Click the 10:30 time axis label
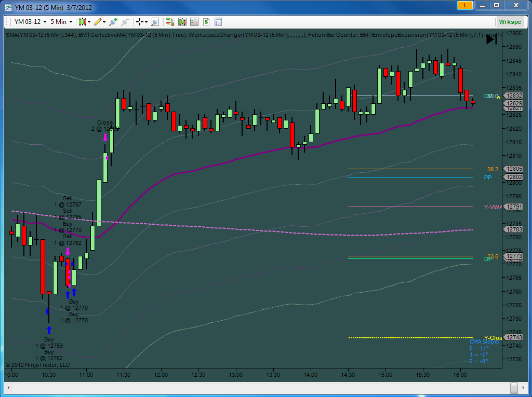This screenshot has width=532, height=397. [x=48, y=375]
